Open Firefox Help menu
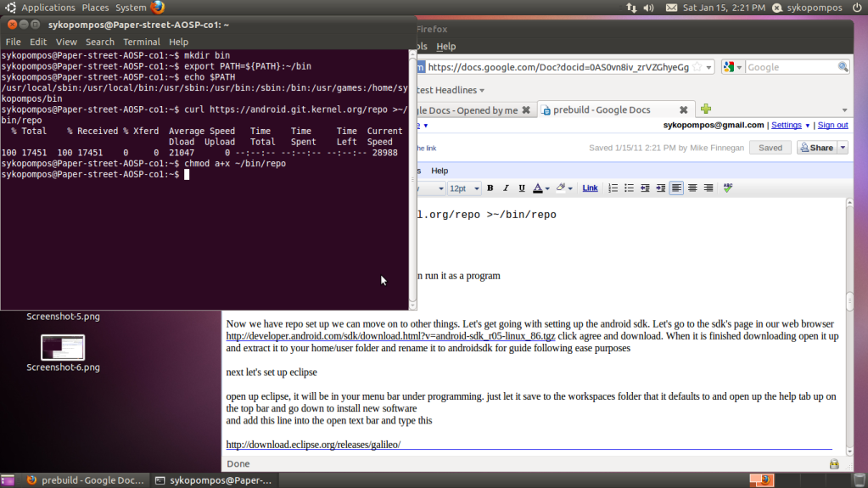The height and width of the screenshot is (488, 868). pyautogui.click(x=445, y=47)
